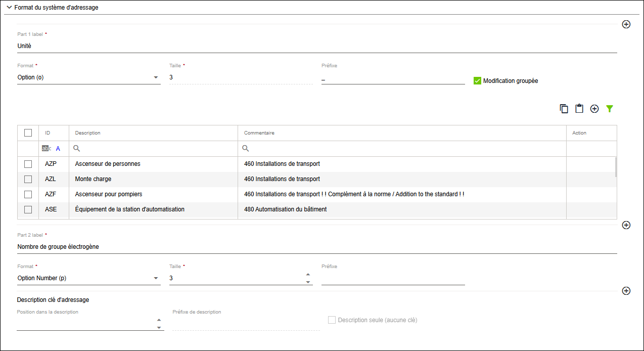
Task: Select the AZP row checkbox
Action: point(28,164)
